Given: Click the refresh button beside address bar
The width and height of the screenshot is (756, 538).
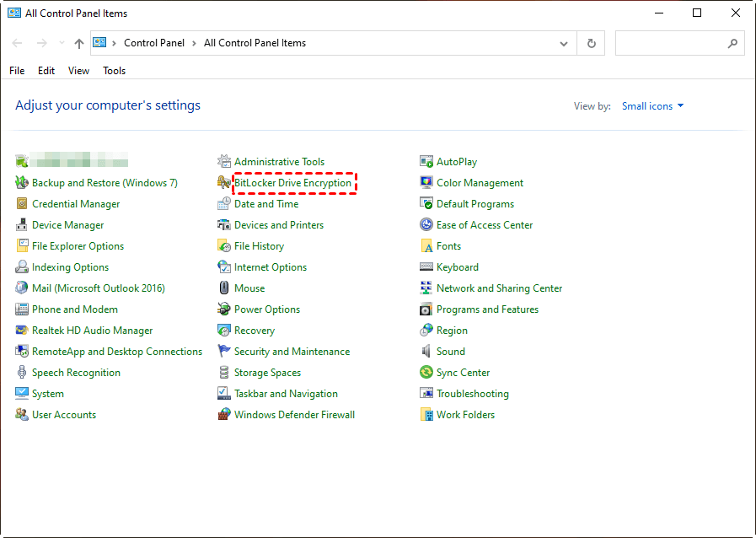Looking at the screenshot, I should click(x=591, y=43).
